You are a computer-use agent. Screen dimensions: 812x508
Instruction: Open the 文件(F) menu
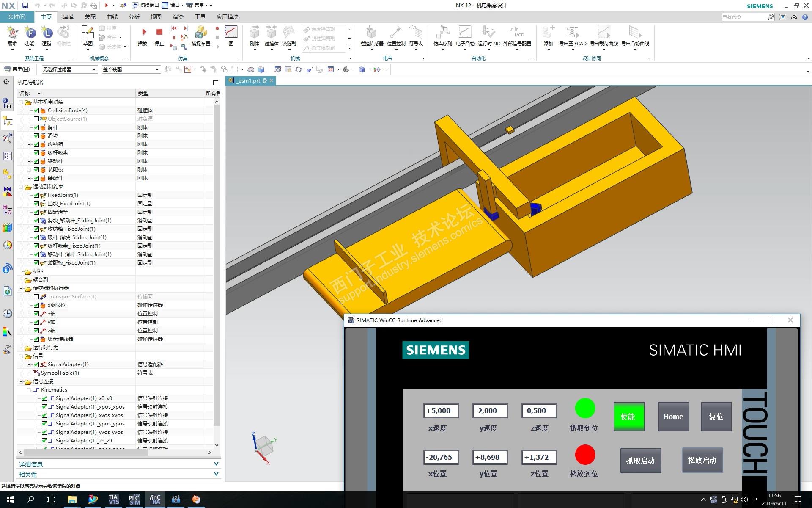[16, 17]
